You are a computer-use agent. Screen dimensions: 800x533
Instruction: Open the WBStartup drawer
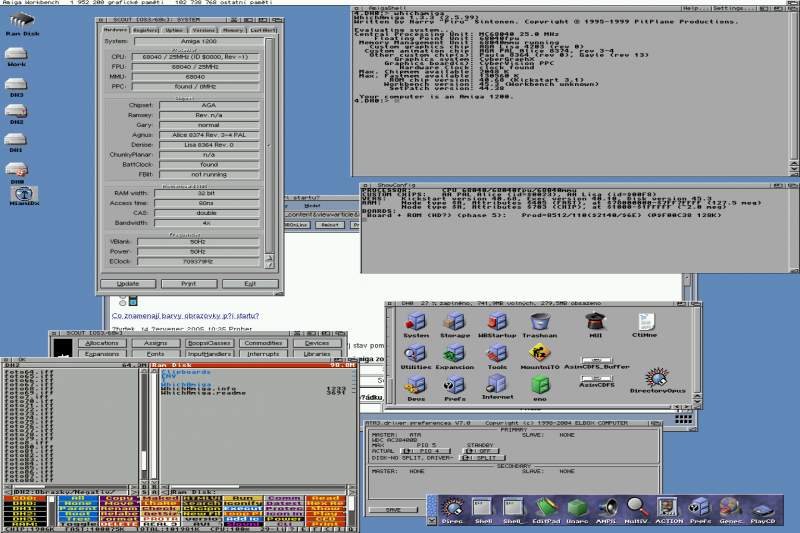point(497,322)
